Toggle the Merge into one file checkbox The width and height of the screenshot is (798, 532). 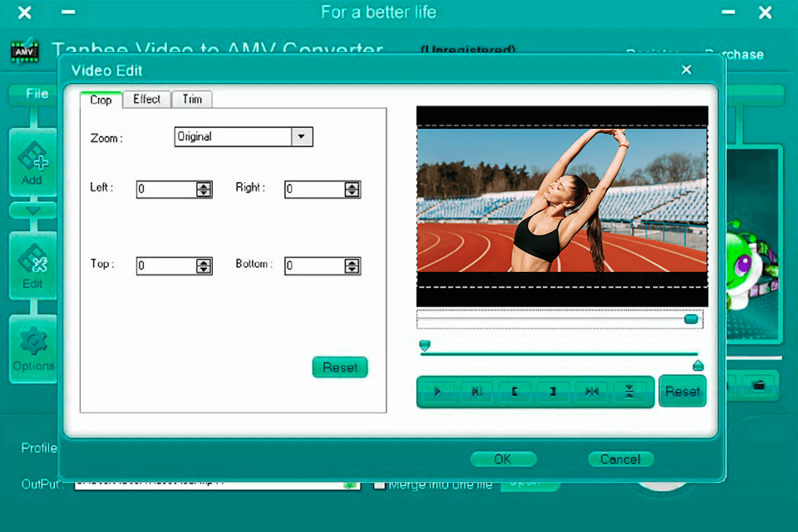pyautogui.click(x=379, y=484)
